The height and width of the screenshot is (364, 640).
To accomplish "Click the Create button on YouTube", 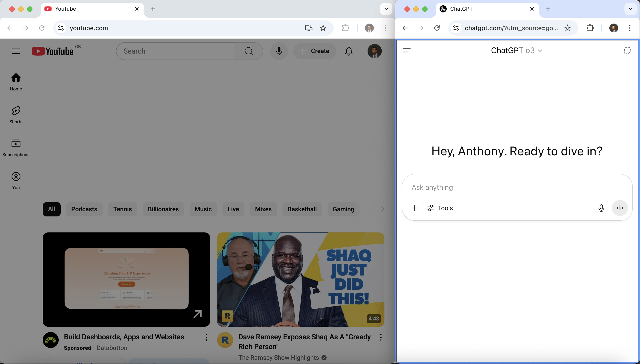I will pyautogui.click(x=314, y=51).
